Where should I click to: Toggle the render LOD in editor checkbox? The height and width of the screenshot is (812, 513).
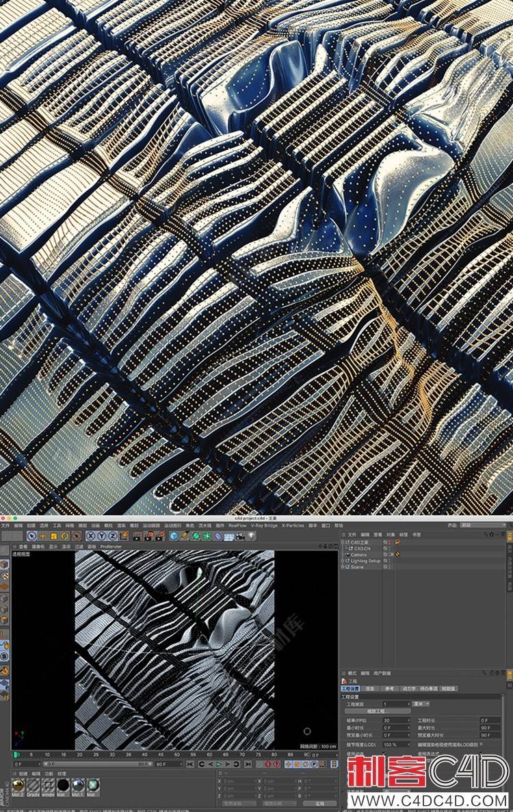482,744
